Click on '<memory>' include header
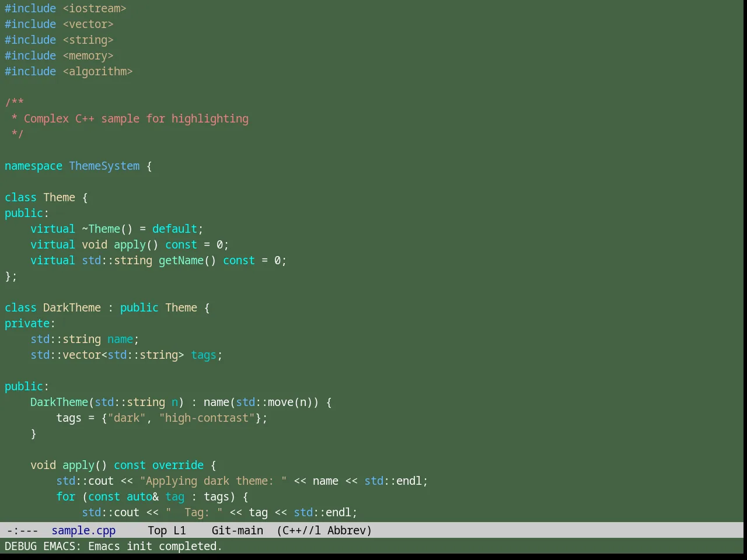 point(88,55)
